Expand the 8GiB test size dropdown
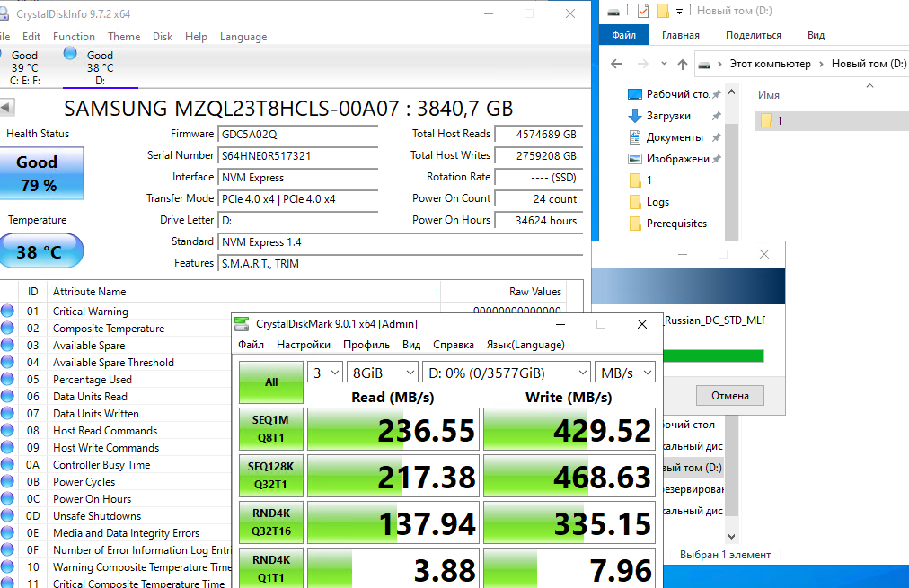This screenshot has width=909, height=588. click(x=384, y=373)
